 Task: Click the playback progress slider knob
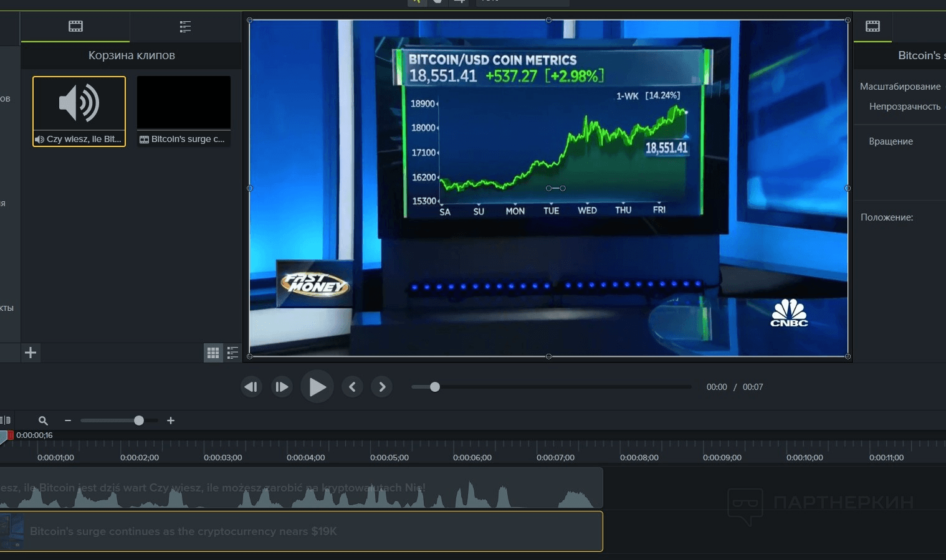pos(435,387)
